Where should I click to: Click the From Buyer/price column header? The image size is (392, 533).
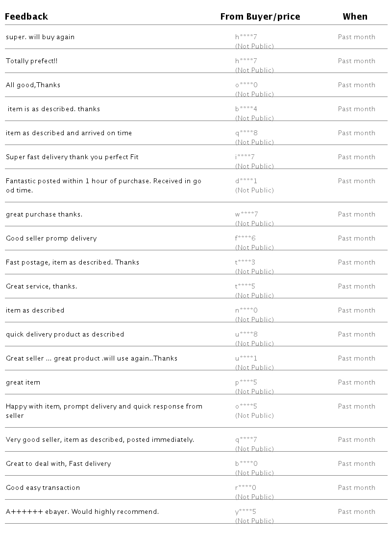tap(260, 17)
